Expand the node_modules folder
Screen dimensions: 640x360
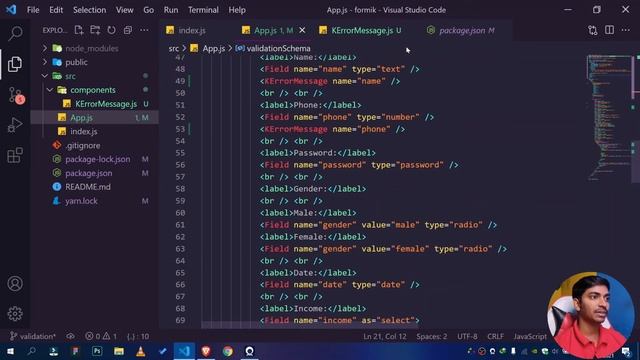point(45,48)
